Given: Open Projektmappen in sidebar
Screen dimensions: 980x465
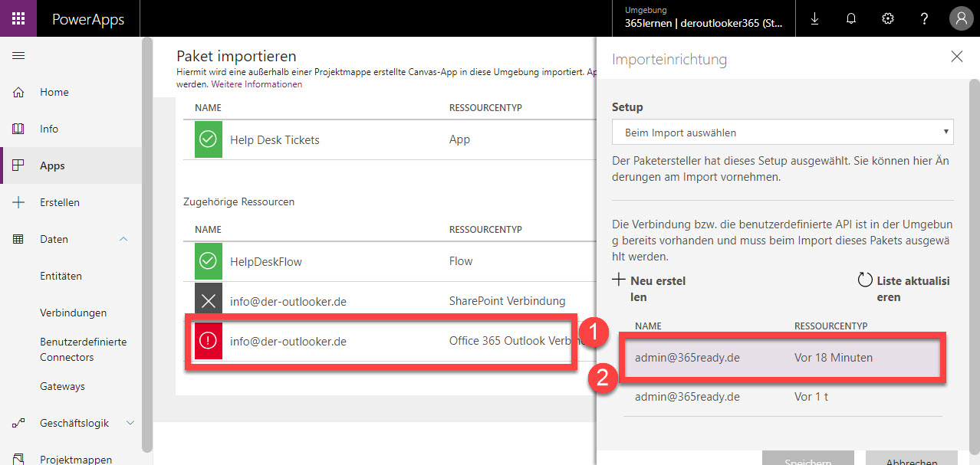Looking at the screenshot, I should 76,460.
